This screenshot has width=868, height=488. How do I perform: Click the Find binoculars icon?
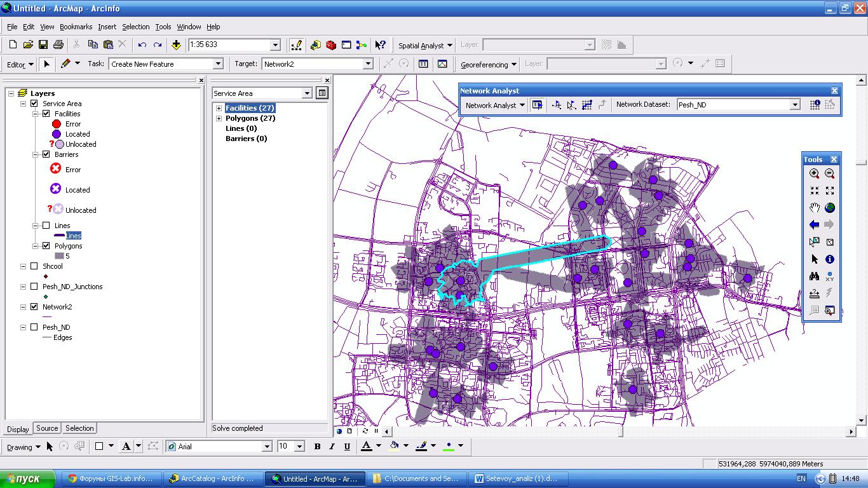814,276
